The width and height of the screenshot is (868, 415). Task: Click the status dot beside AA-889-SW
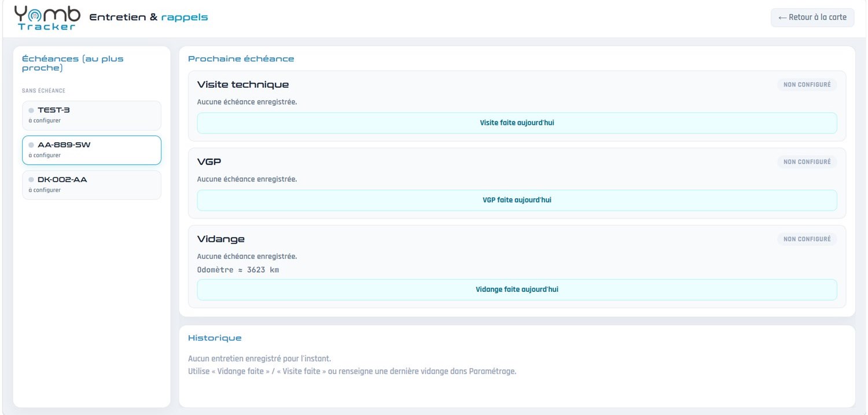(x=31, y=145)
